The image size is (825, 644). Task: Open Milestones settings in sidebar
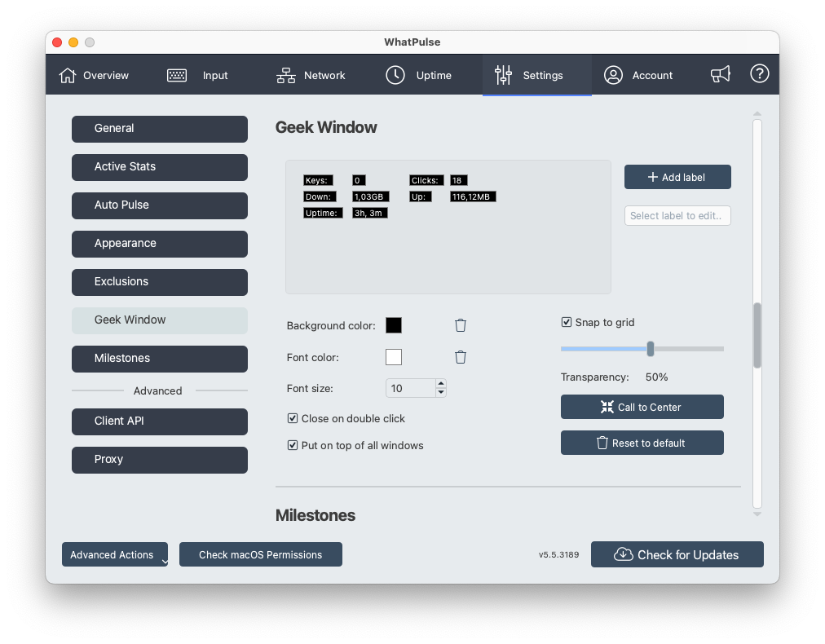tap(160, 359)
